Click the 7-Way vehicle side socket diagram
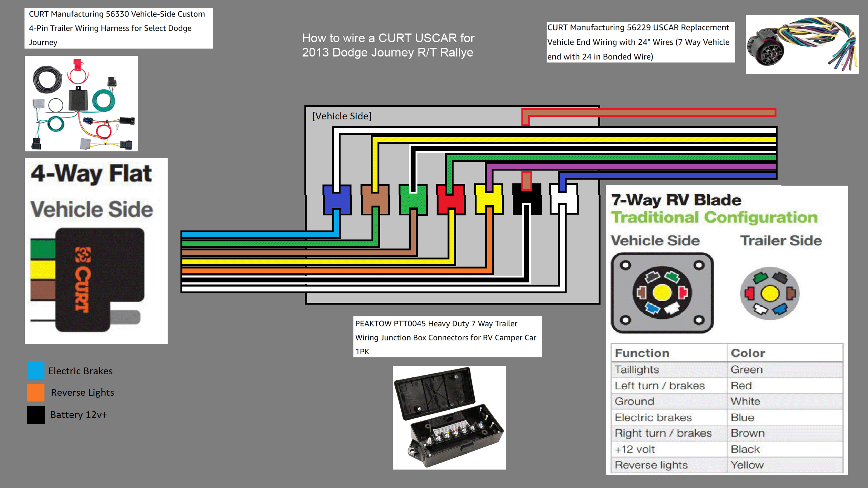This screenshot has width=868, height=488. 662,293
